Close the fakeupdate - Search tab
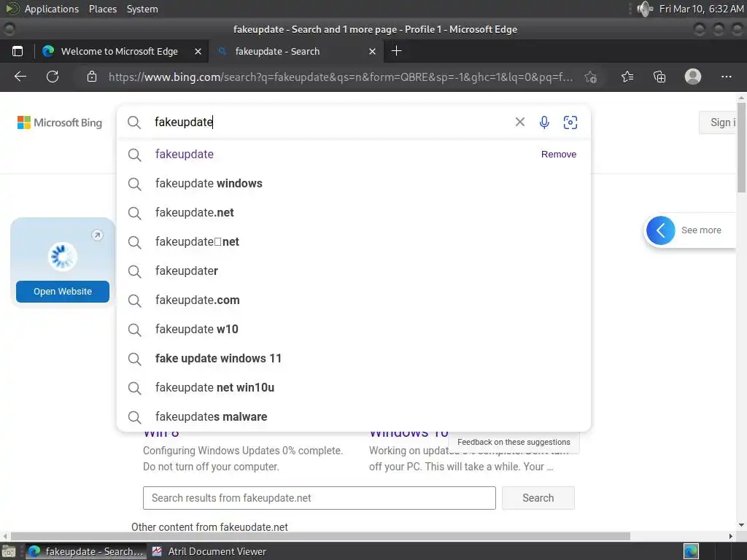 tap(373, 52)
